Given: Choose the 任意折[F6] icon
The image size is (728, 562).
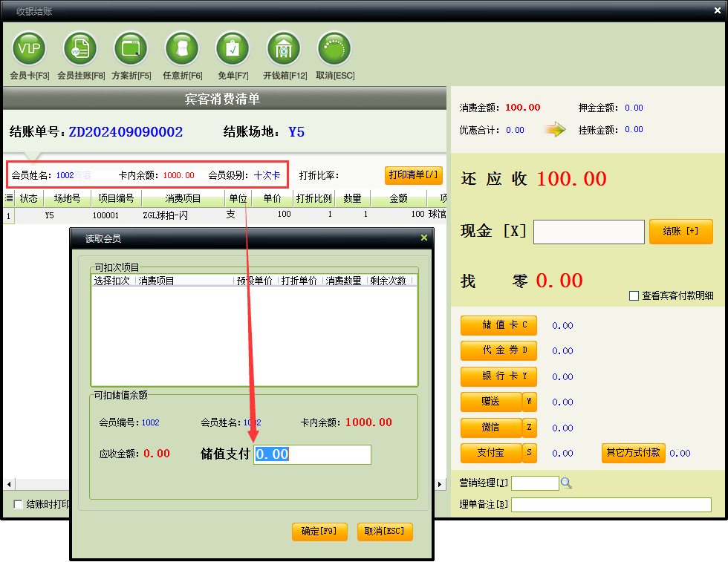Looking at the screenshot, I should click(182, 48).
